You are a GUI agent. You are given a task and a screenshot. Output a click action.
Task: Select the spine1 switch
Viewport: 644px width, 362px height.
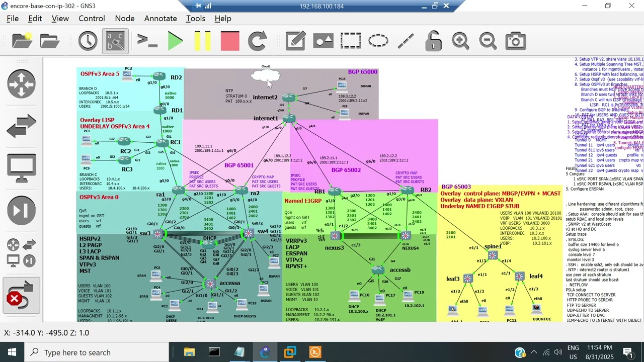(493, 255)
